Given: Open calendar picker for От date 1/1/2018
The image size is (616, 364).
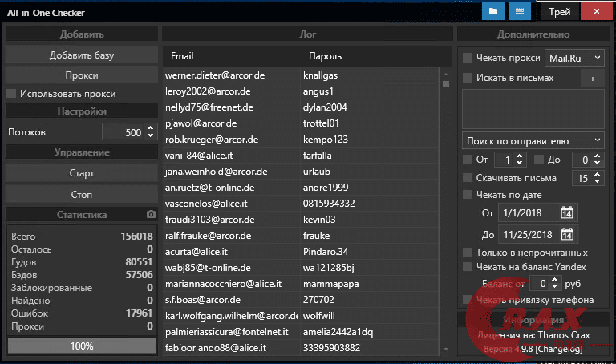Looking at the screenshot, I should pos(566,213).
